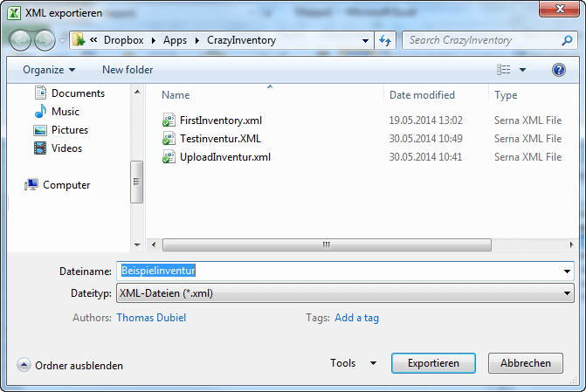Select Computer in navigation pane
Viewport: 586px width, 392px height.
(x=66, y=185)
